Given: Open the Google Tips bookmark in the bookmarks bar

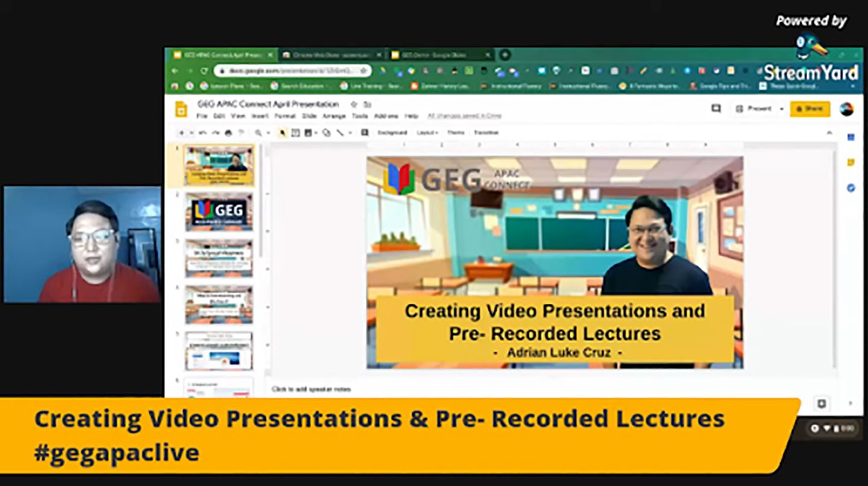Looking at the screenshot, I should [x=720, y=86].
